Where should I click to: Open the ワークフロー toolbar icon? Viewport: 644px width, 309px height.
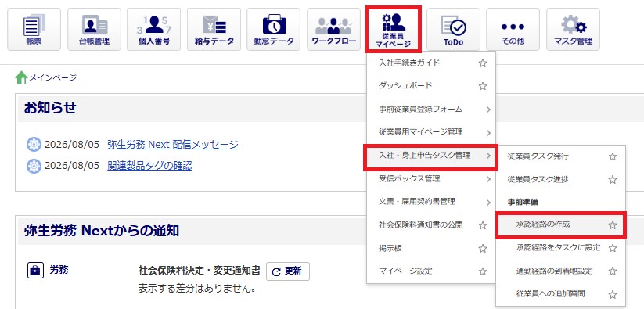click(333, 29)
